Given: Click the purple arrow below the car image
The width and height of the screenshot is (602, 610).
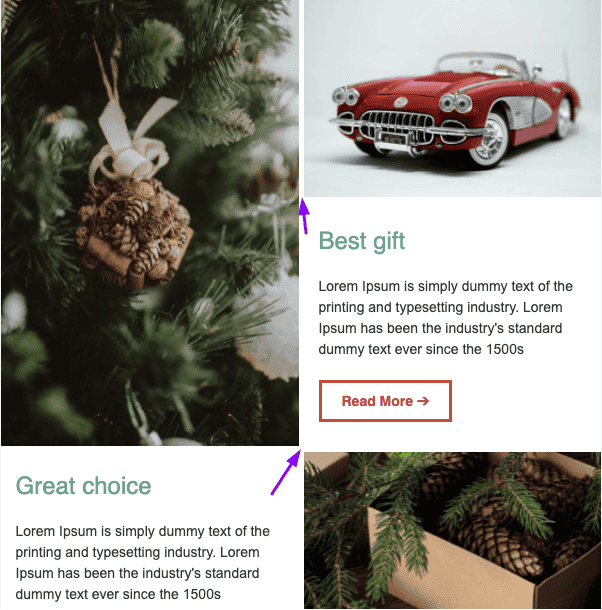Looking at the screenshot, I should (x=304, y=216).
